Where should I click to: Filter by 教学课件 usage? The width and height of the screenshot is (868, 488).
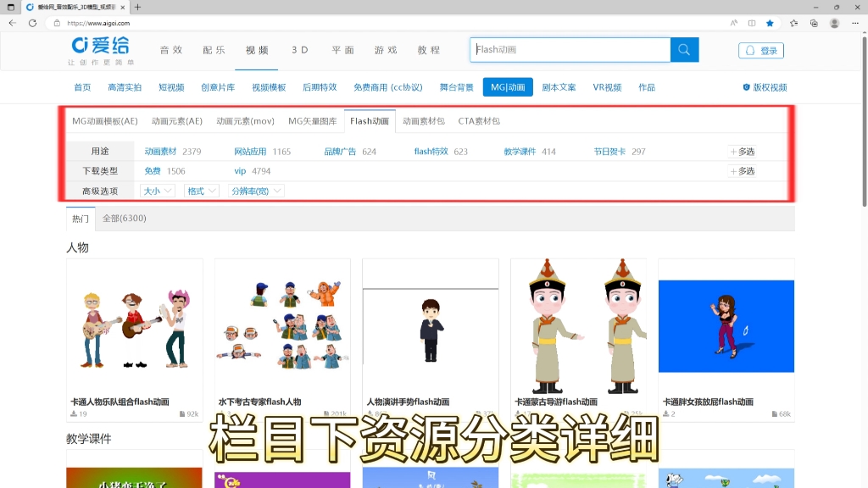(520, 152)
